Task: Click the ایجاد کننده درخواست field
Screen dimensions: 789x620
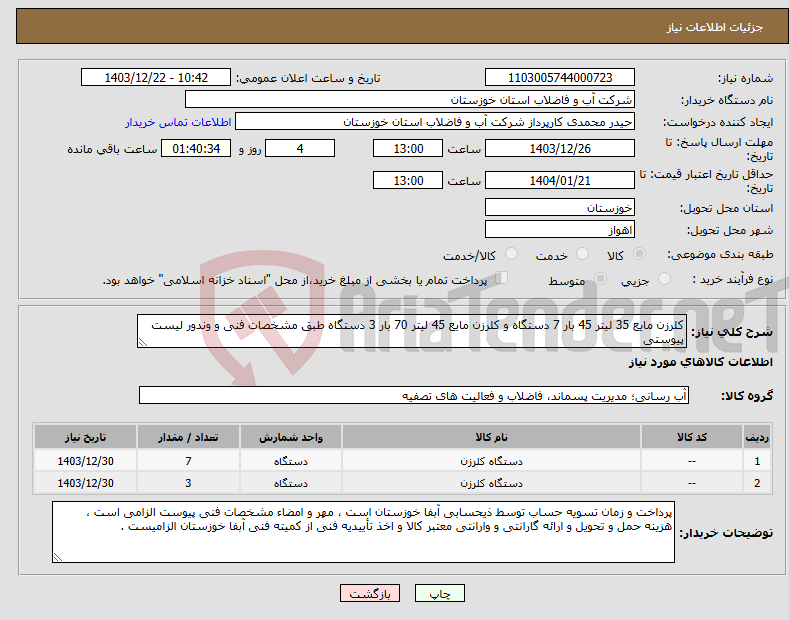Action: (x=435, y=122)
